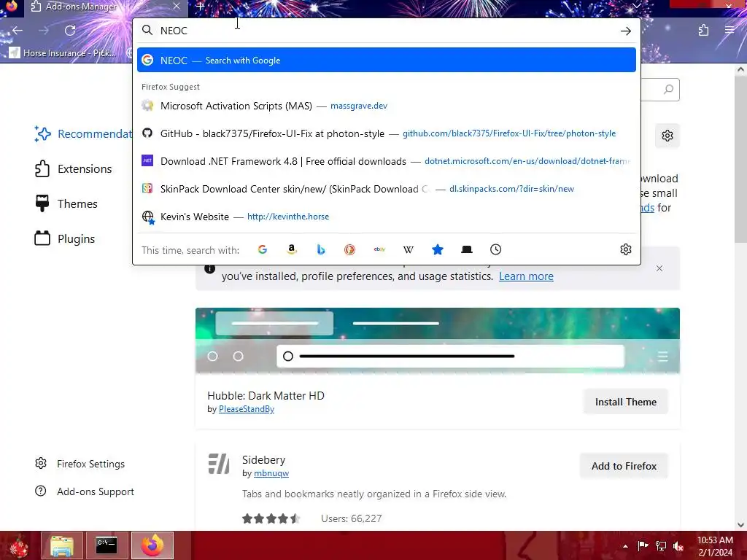Image resolution: width=747 pixels, height=560 pixels.
Task: Search with DuckDuckGo one-off engine icon
Action: [349, 249]
